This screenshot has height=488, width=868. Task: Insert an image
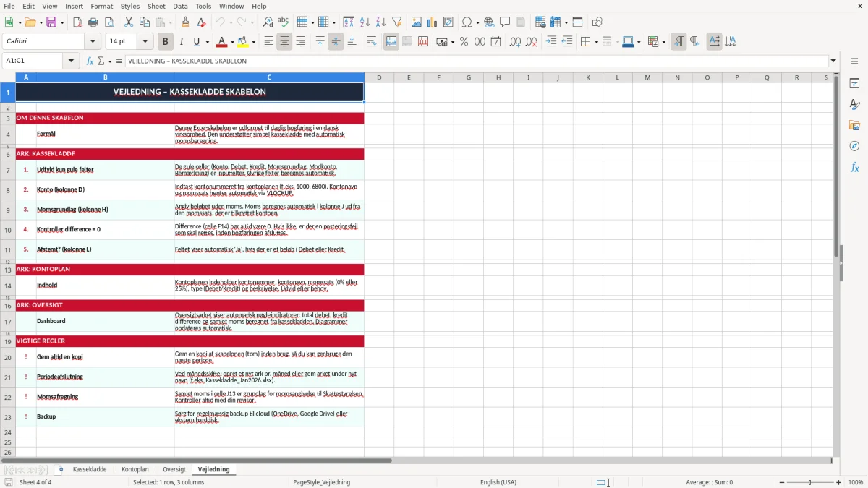417,22
